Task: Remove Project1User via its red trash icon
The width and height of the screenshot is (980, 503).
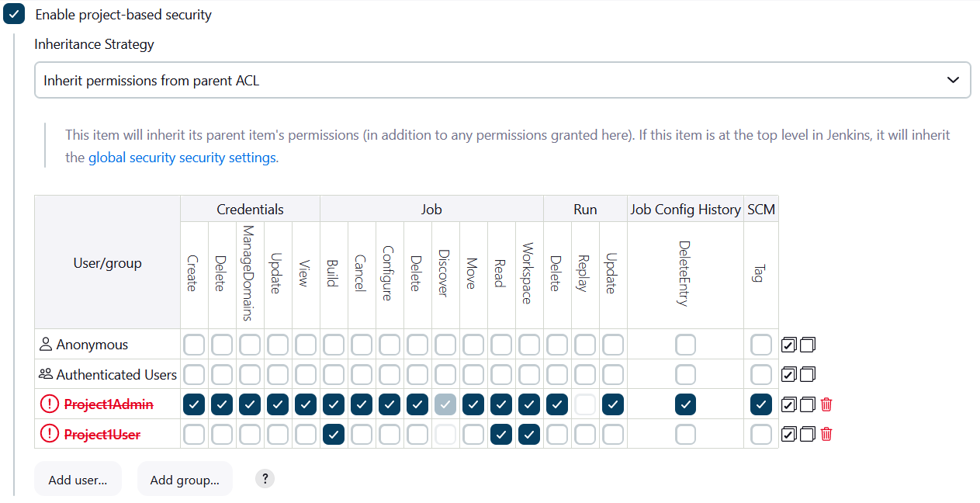Action: tap(826, 434)
